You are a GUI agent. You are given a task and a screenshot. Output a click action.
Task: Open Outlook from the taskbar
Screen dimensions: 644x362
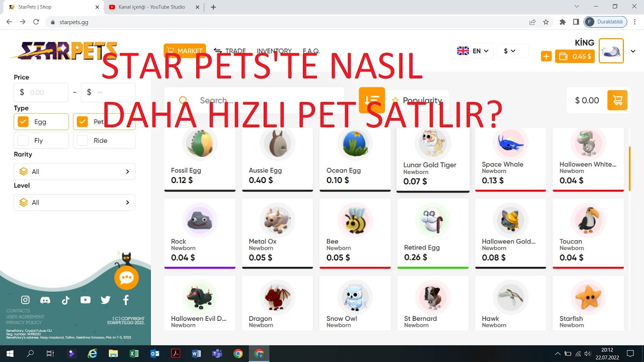point(154,353)
